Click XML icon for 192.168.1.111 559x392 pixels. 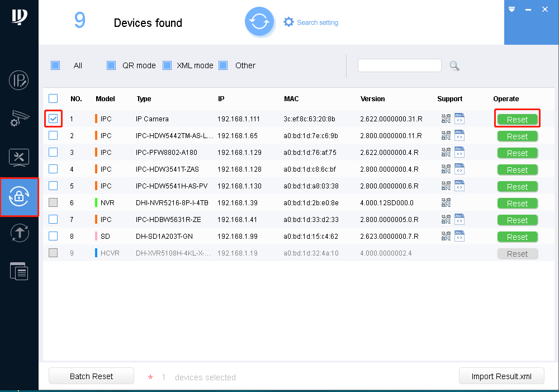(x=459, y=119)
